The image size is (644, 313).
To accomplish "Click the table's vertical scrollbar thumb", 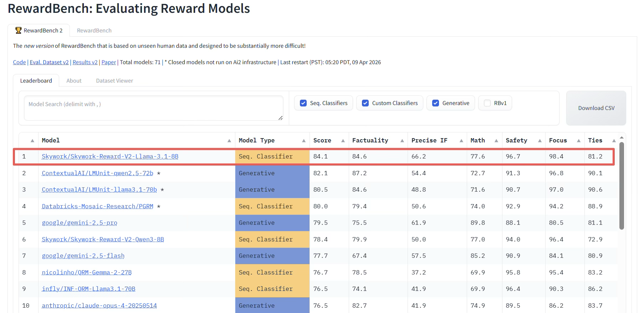I will pyautogui.click(x=622, y=186).
